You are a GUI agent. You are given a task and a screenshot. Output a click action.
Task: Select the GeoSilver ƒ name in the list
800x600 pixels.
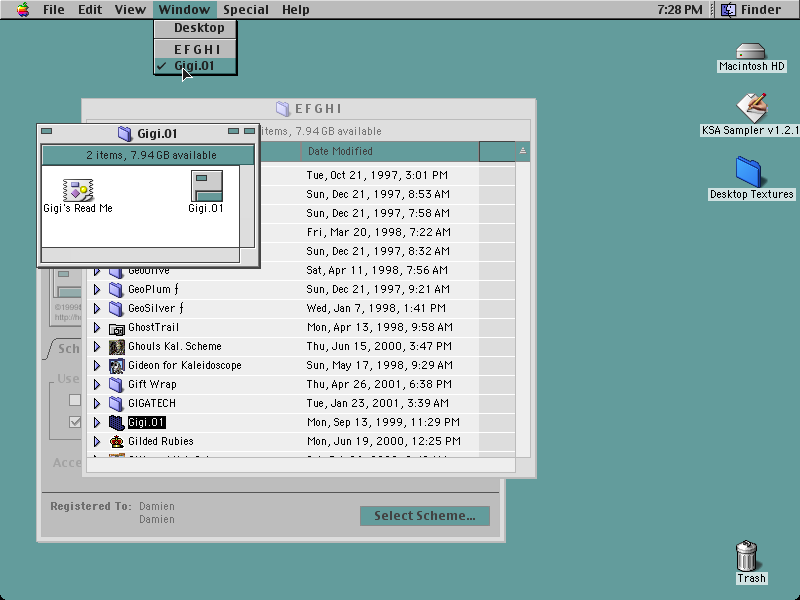point(156,309)
